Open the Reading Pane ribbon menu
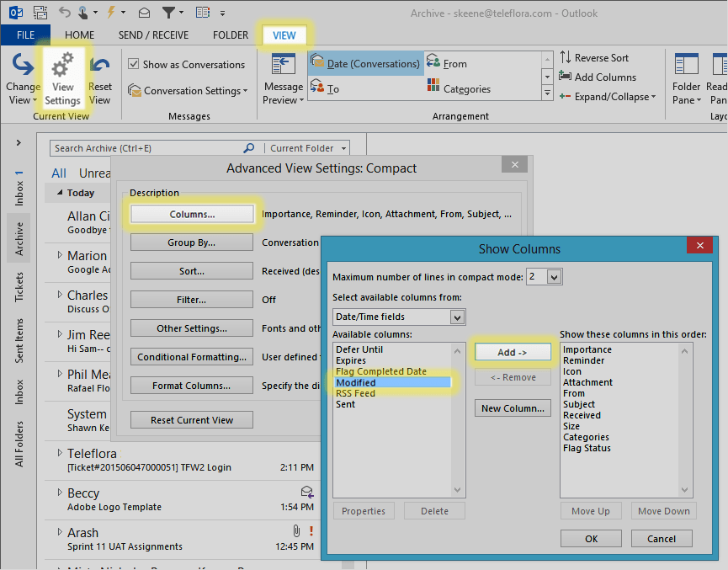728x570 pixels. [x=718, y=79]
